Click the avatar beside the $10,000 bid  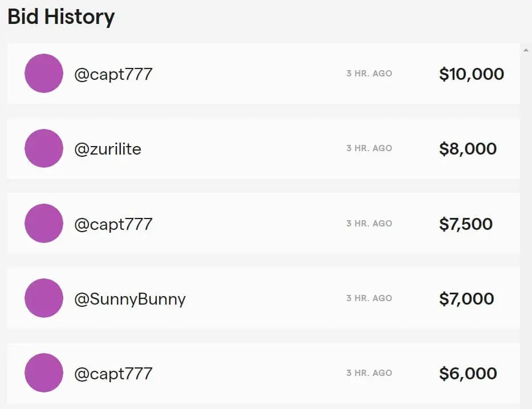pyautogui.click(x=43, y=74)
